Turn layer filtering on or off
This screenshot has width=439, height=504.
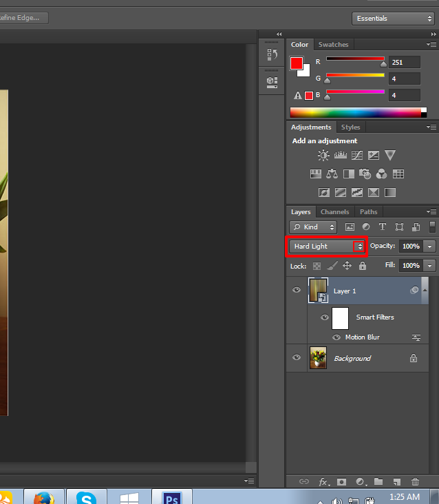click(432, 227)
